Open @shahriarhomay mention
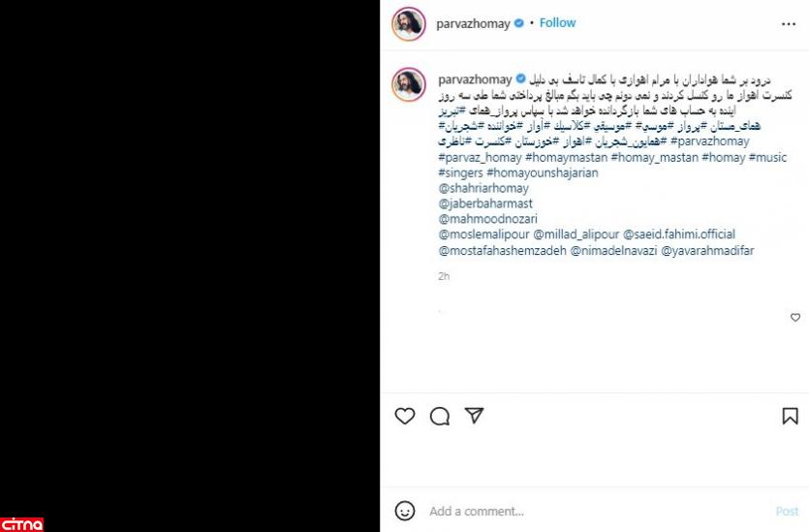This screenshot has width=809, height=532. pos(483,188)
